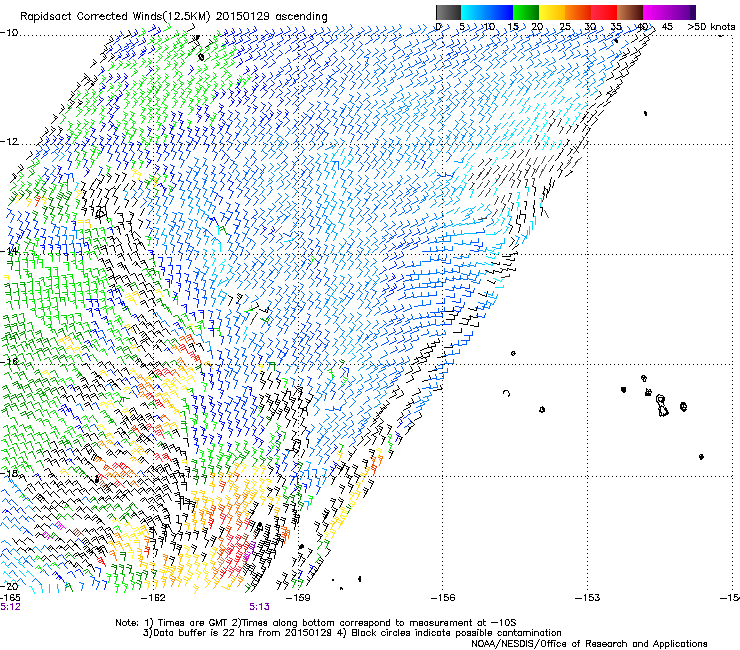The height and width of the screenshot is (650, 740).
Task: Click the 'NOAA/NESDIS/Office of Research and Applications' credit
Action: pyautogui.click(x=589, y=644)
